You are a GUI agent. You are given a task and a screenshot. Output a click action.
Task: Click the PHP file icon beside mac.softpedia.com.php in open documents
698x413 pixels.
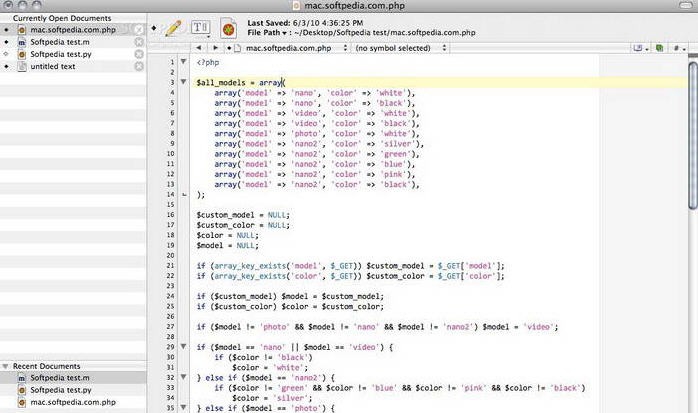coord(22,30)
